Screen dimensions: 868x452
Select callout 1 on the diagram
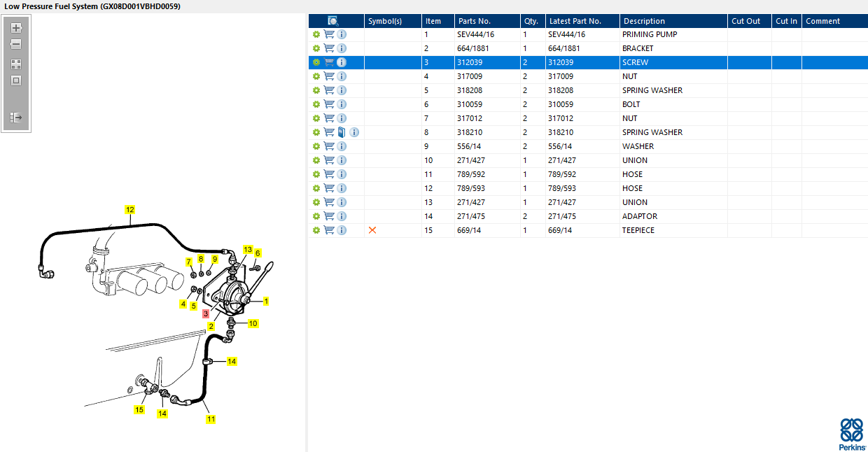(266, 301)
